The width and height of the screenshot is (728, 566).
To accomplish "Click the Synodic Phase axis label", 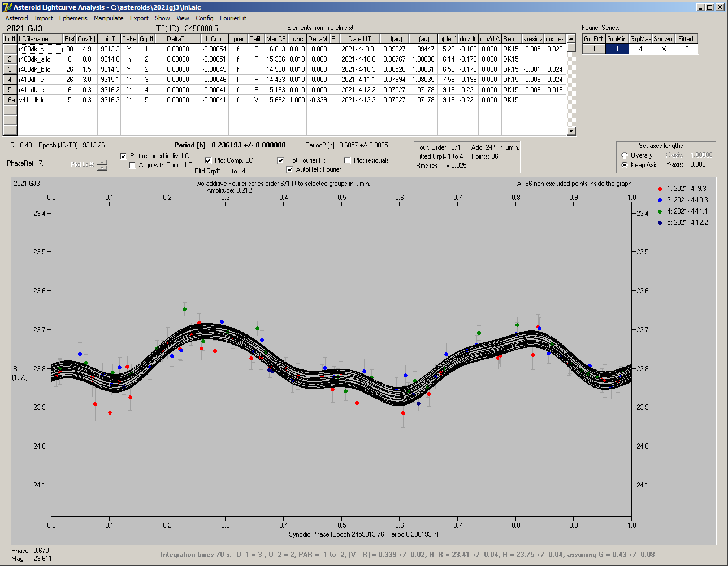I will [x=363, y=534].
